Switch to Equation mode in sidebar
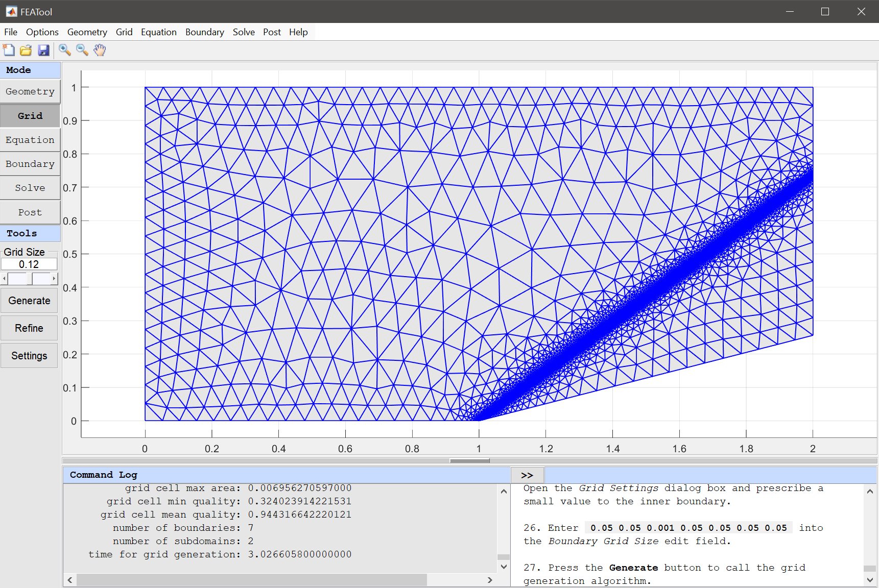879x588 pixels. coord(30,140)
